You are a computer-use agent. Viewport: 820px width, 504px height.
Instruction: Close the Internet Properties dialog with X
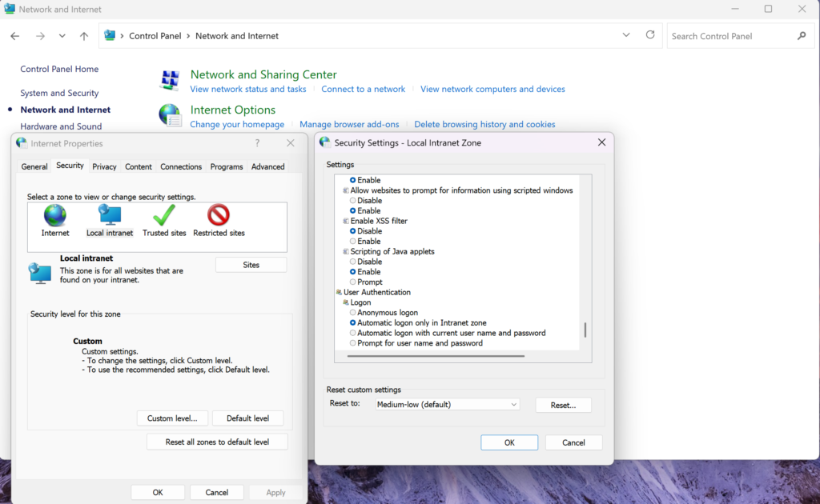[x=290, y=143]
